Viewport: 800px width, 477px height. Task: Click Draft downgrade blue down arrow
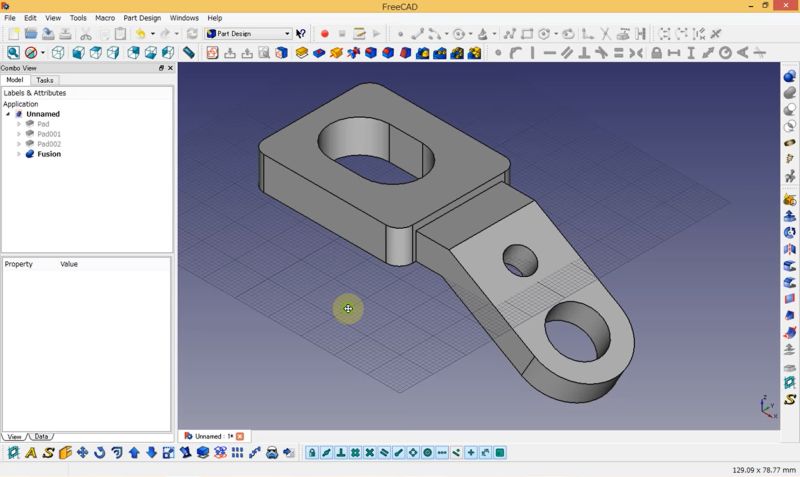tap(152, 453)
